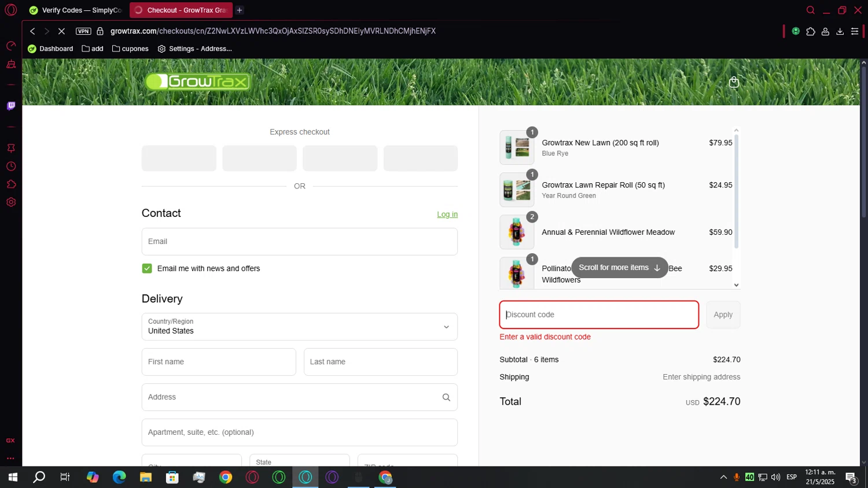The image size is (868, 488).
Task: Open browsing history clock icon in sidebar
Action: click(x=10, y=167)
